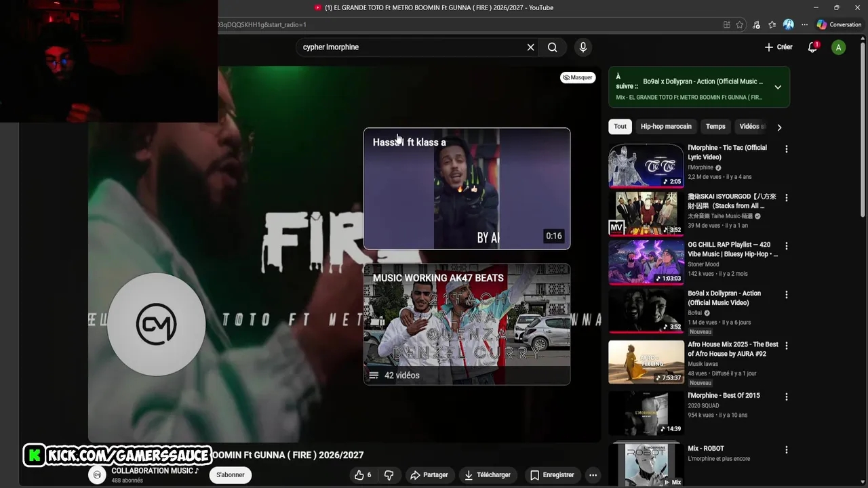Image resolution: width=868 pixels, height=488 pixels.
Task: Open the Copilot Conversation button
Action: click(x=839, y=24)
